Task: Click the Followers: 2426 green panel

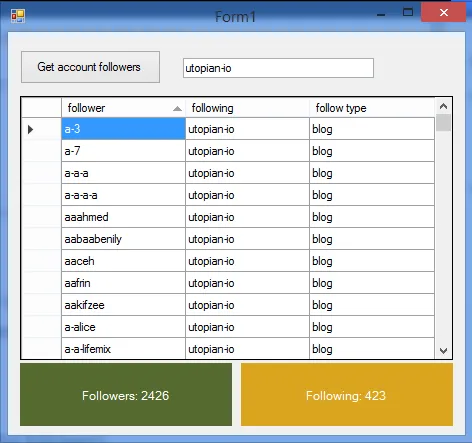Action: 126,395
